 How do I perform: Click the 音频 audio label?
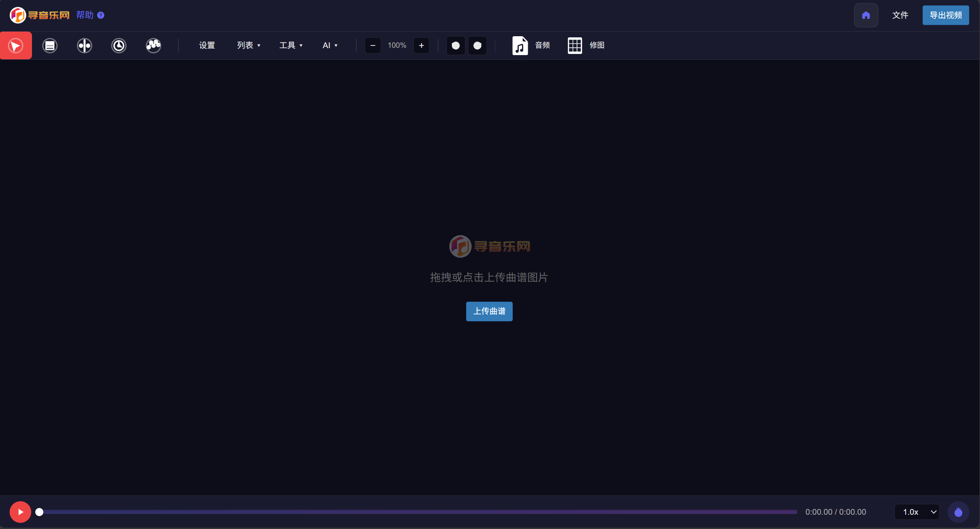(542, 45)
